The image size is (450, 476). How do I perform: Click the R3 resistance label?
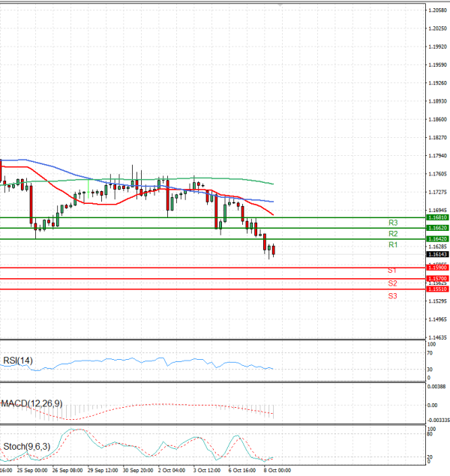pos(392,223)
